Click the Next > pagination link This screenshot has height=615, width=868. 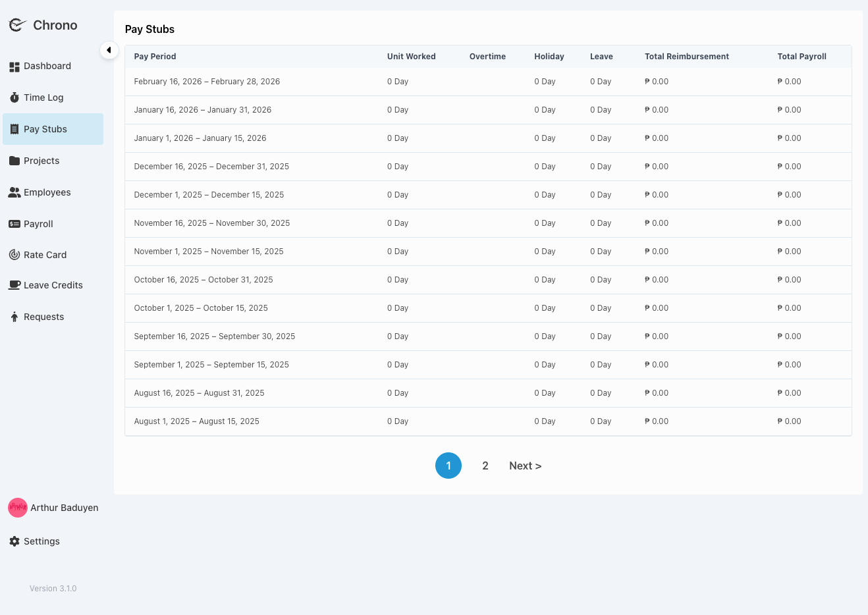click(x=525, y=466)
